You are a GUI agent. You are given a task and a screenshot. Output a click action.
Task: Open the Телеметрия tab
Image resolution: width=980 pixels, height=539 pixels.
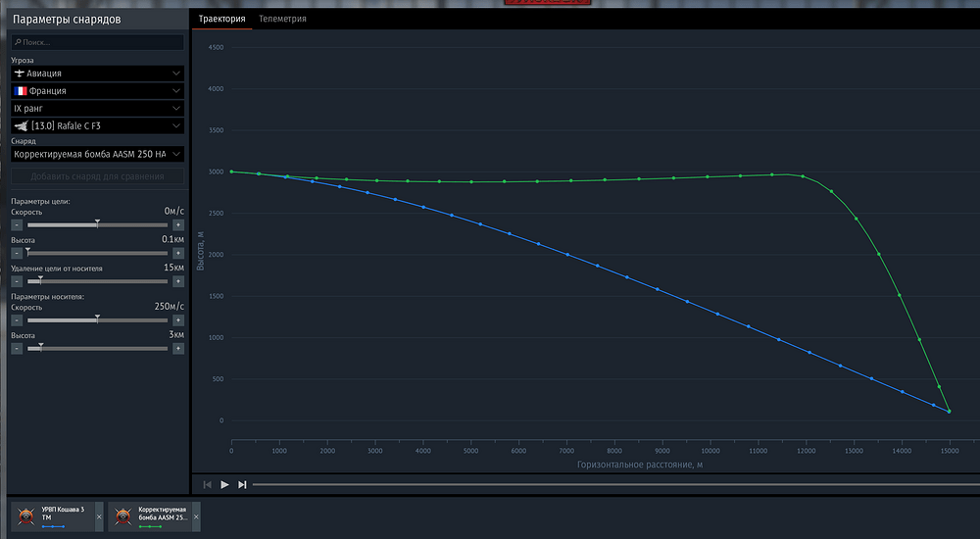click(282, 19)
